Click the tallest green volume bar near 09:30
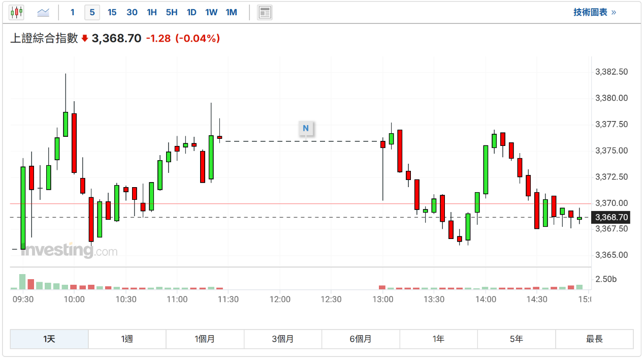Image resolution: width=644 pixels, height=359 pixels. (x=22, y=282)
